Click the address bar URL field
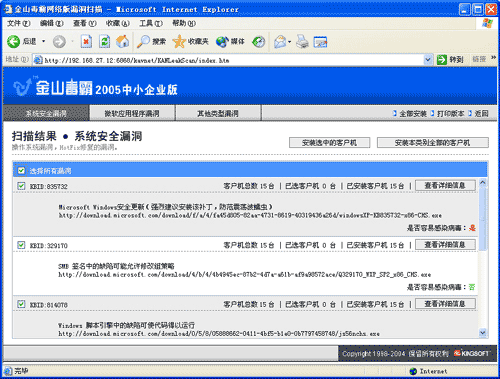Image resolution: width=500 pixels, height=379 pixels. (x=228, y=60)
